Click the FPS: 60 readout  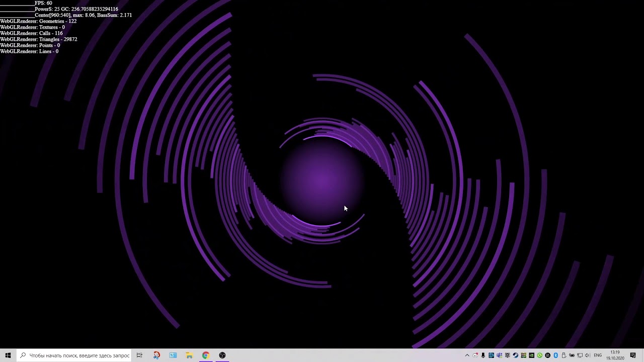pyautogui.click(x=43, y=3)
